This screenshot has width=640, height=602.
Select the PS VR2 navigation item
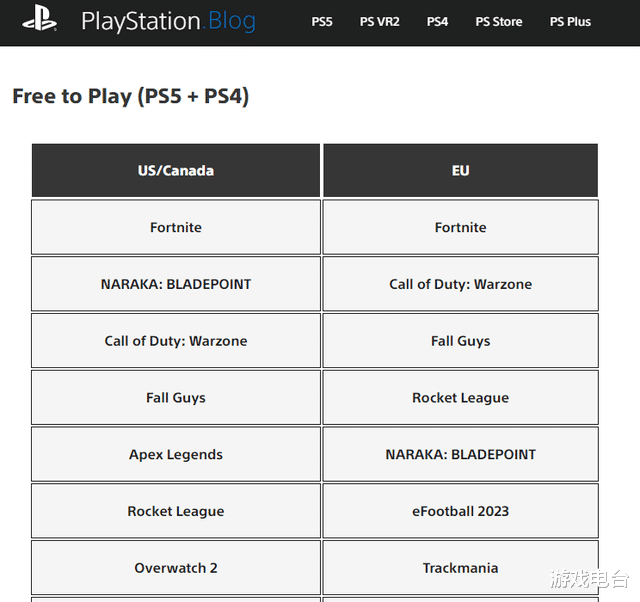coord(379,22)
